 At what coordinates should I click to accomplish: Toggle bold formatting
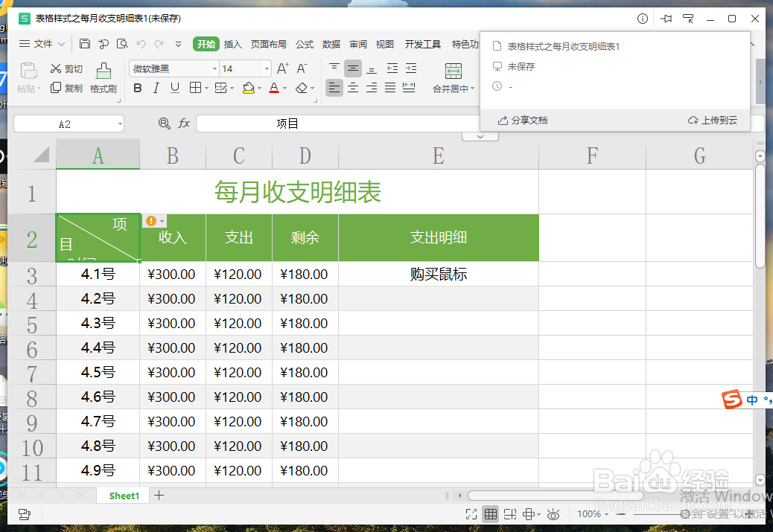click(137, 88)
